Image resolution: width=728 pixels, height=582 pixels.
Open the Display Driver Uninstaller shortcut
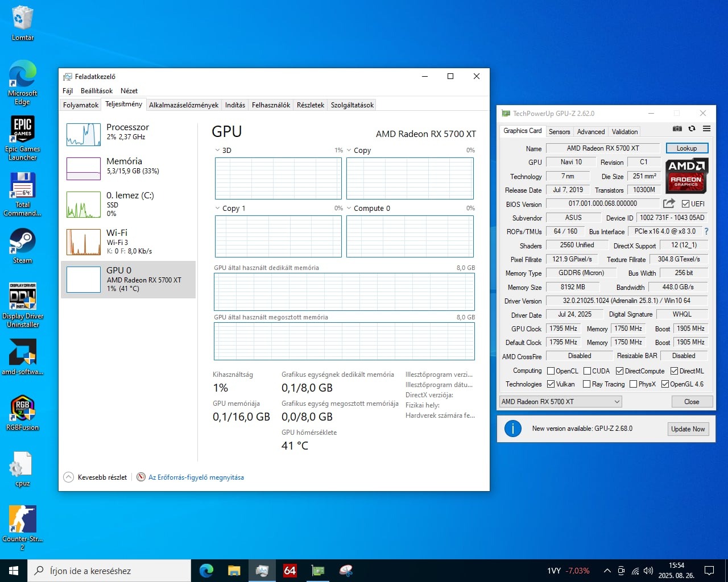(x=22, y=305)
